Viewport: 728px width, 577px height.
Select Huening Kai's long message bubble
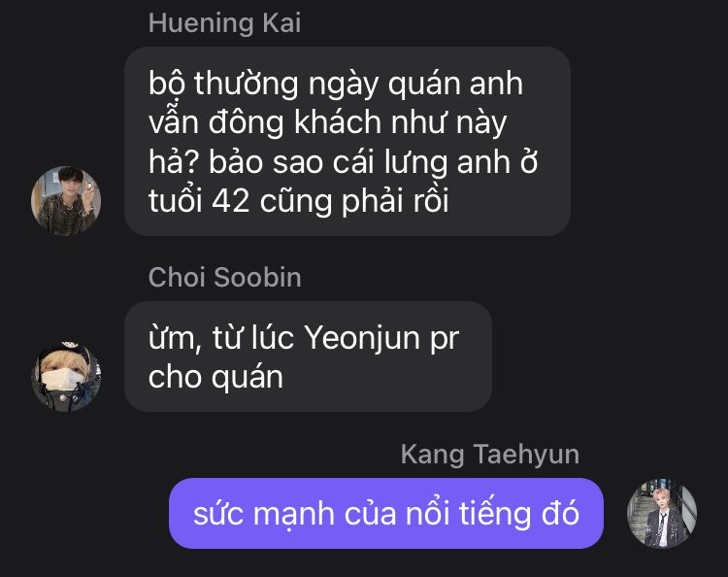347,141
